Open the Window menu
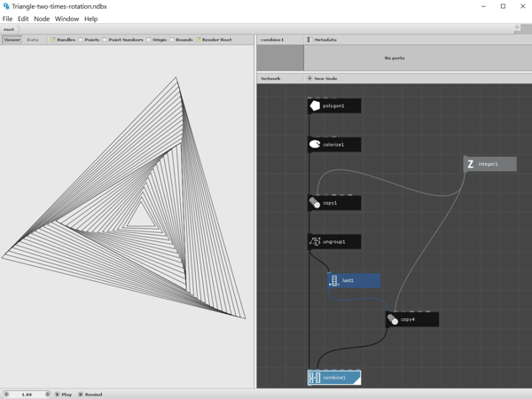Viewport: 532px width, 399px height. point(66,19)
